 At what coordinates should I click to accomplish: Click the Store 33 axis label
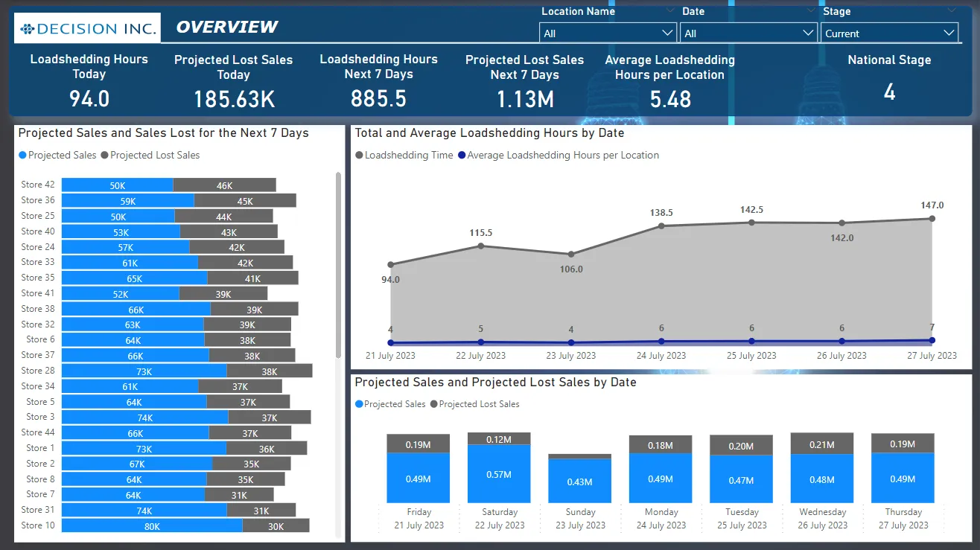(x=38, y=262)
